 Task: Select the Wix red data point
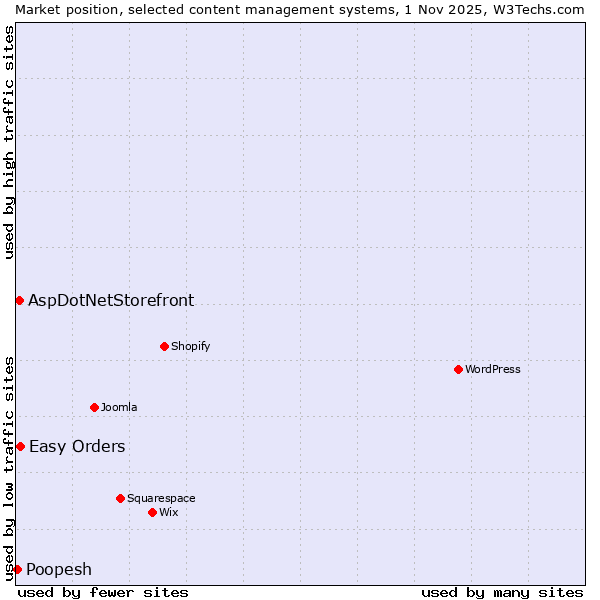152,512
